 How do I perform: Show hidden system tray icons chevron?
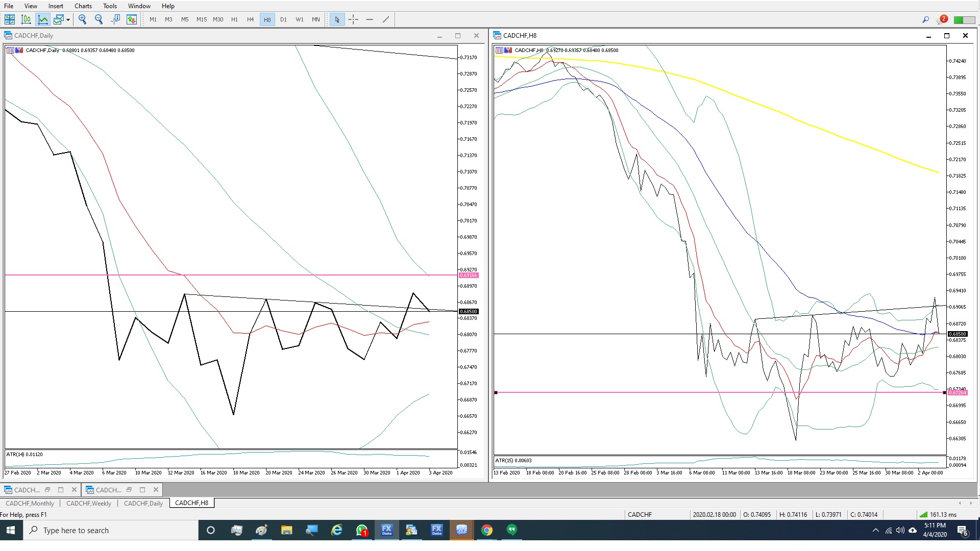pyautogui.click(x=876, y=531)
